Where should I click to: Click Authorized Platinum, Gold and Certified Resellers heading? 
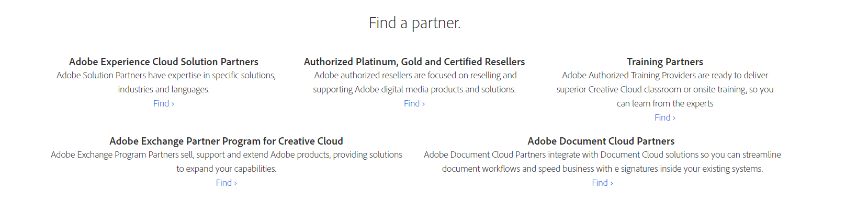[414, 62]
